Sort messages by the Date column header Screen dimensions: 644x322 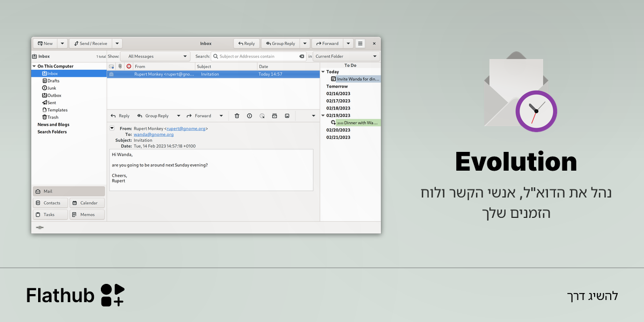[288, 67]
